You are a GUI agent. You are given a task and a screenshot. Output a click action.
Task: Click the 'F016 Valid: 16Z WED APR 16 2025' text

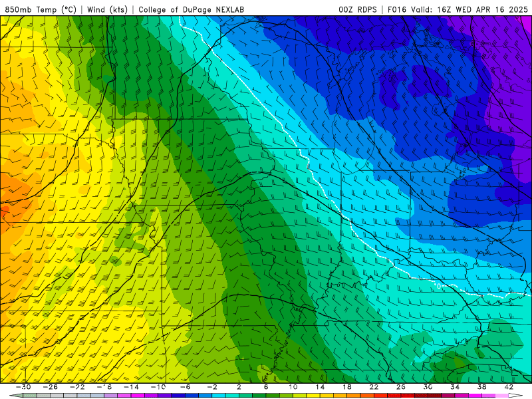tap(458, 9)
